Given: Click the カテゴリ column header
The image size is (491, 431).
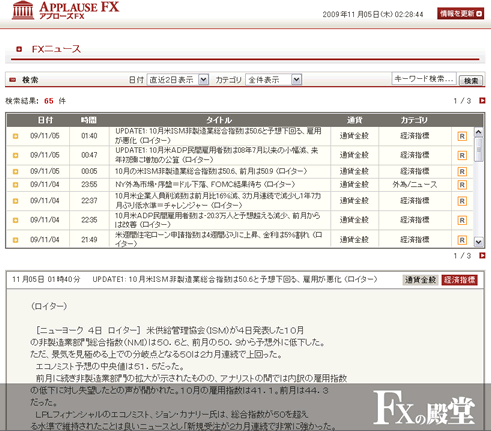Looking at the screenshot, I should [414, 120].
